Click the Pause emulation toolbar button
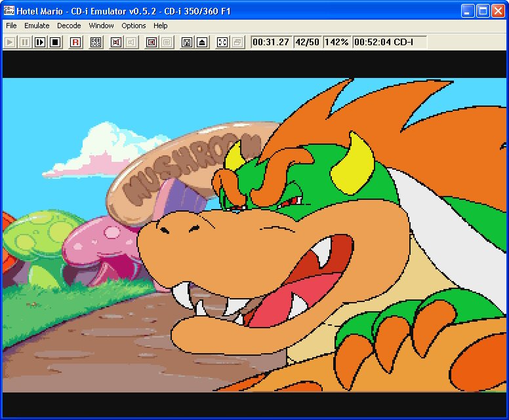 pos(25,42)
